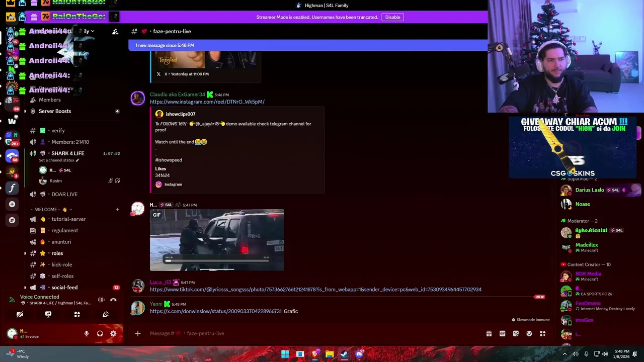Image resolution: width=644 pixels, height=362 pixels.
Task: Open Luca's TikTok photo link
Action: click(315, 290)
